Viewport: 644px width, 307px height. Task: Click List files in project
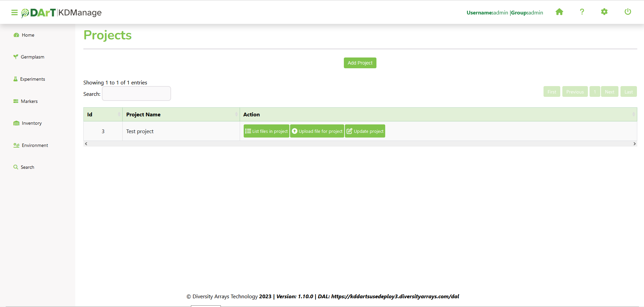[267, 131]
